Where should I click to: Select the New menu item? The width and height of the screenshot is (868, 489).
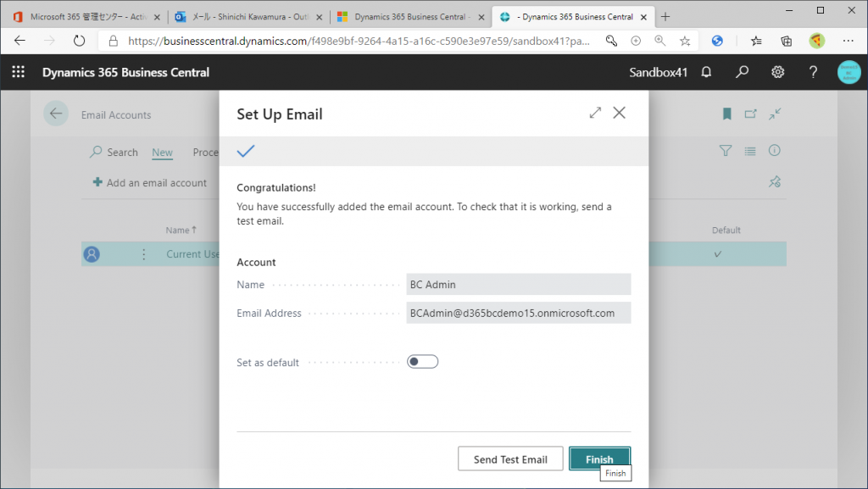(x=162, y=152)
